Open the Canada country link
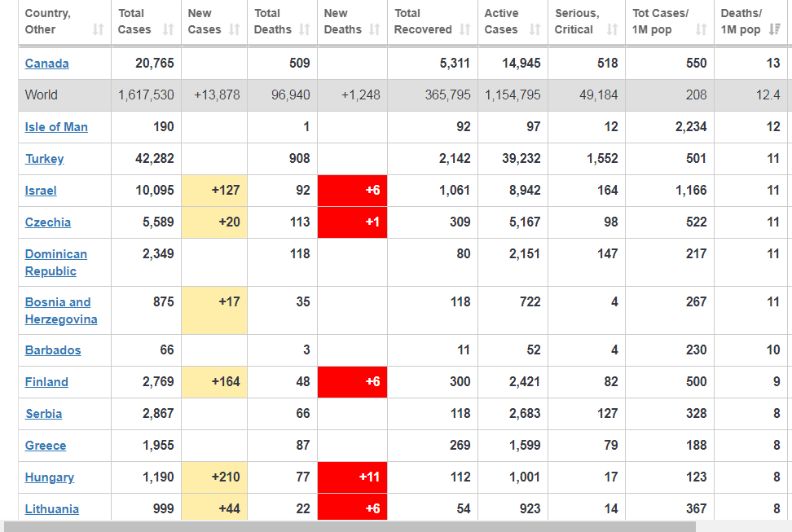The width and height of the screenshot is (792, 532). click(x=47, y=64)
